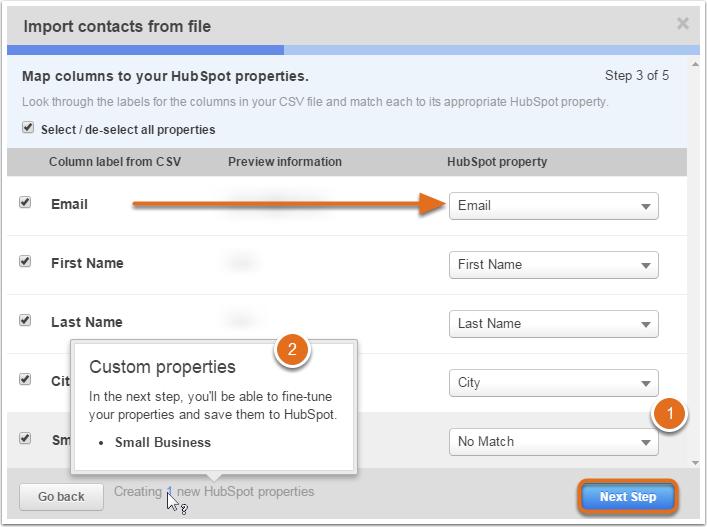Uncheck the Email column checkbox
This screenshot has height=527, width=707.
[x=25, y=202]
